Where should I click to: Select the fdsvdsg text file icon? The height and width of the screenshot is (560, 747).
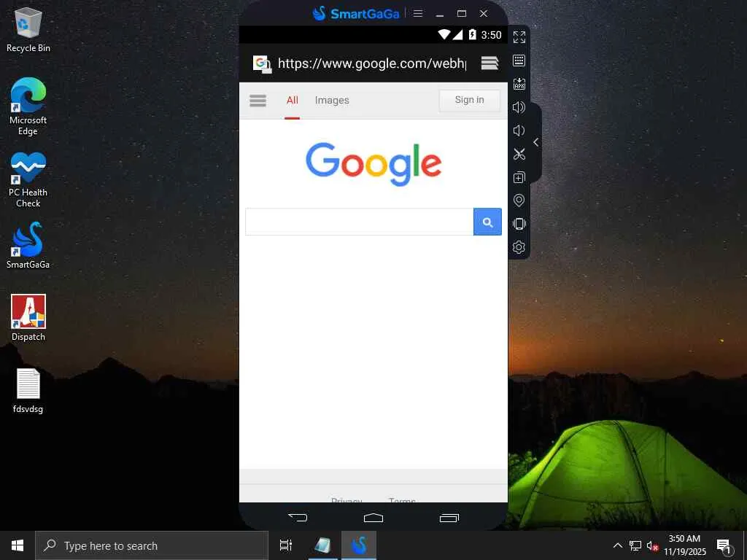[x=28, y=391]
